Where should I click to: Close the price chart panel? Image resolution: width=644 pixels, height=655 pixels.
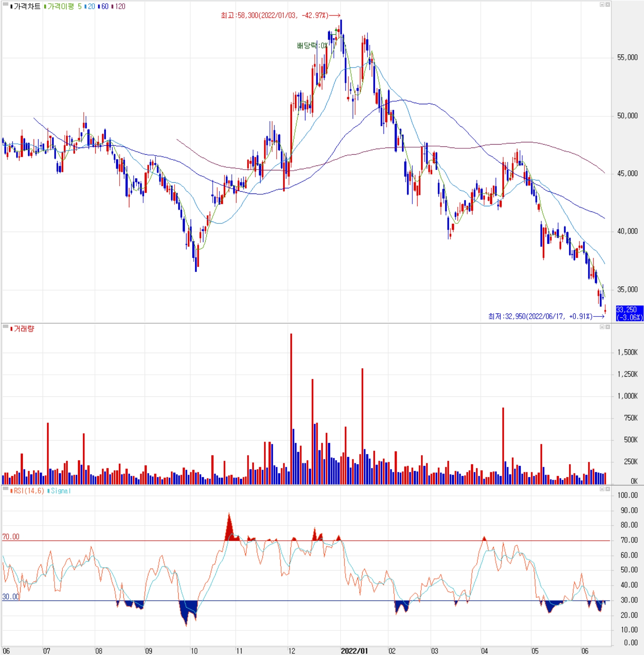click(608, 4)
